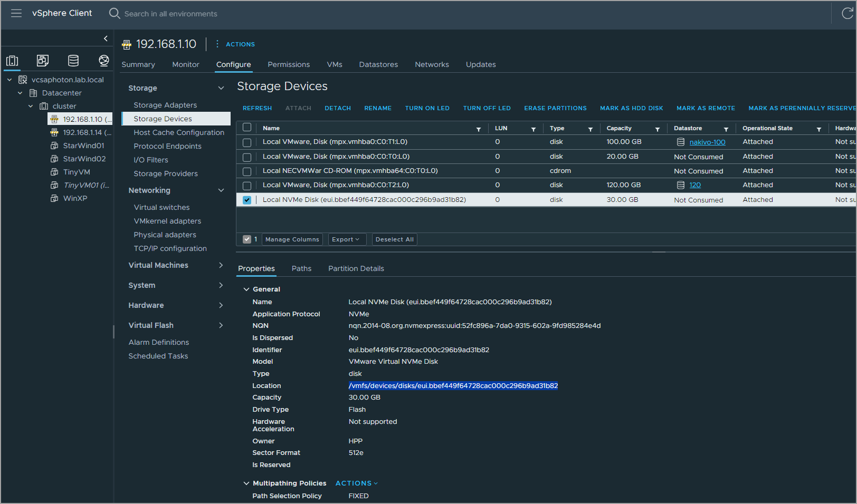Open the Partition Details tab
The width and height of the screenshot is (857, 504).
(x=356, y=268)
